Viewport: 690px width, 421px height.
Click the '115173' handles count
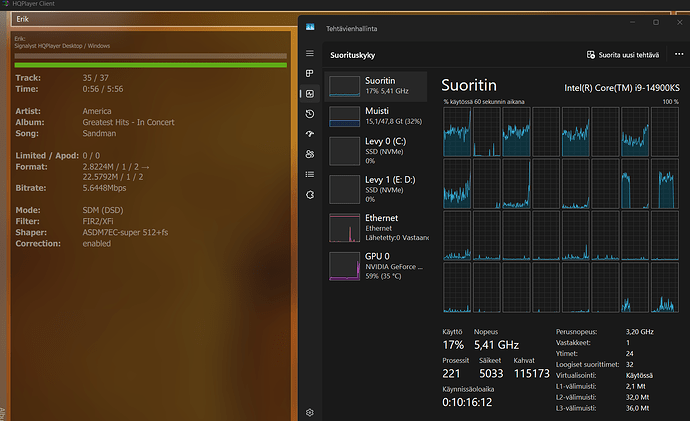(x=532, y=373)
